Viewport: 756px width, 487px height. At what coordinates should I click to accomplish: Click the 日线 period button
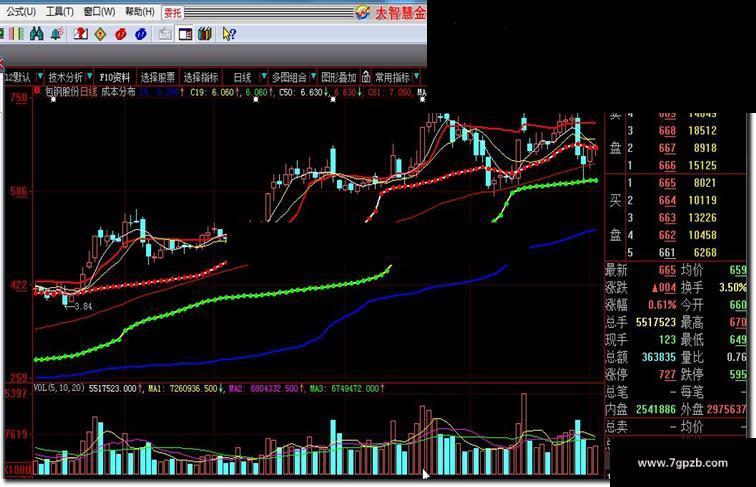242,77
